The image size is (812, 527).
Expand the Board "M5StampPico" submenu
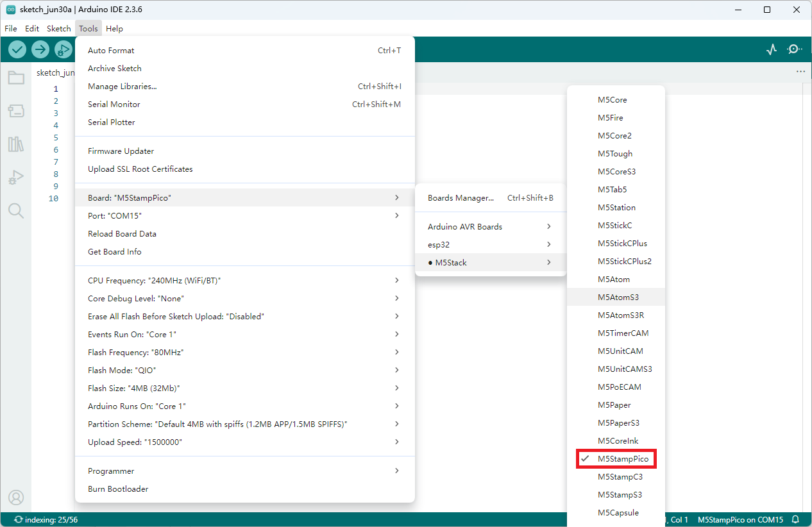coord(245,197)
